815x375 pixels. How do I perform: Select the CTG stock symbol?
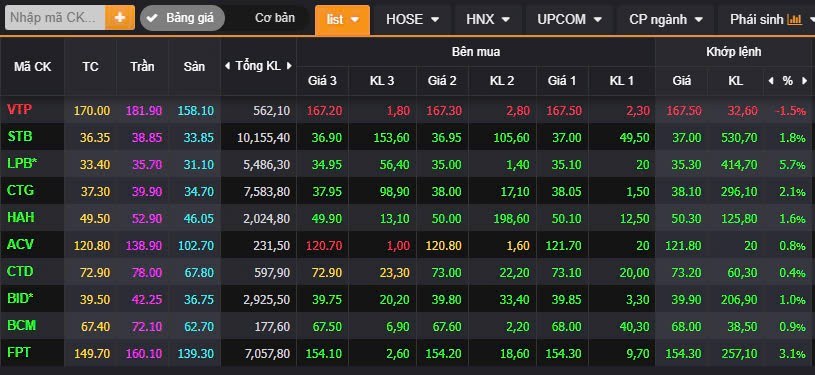pos(20,191)
